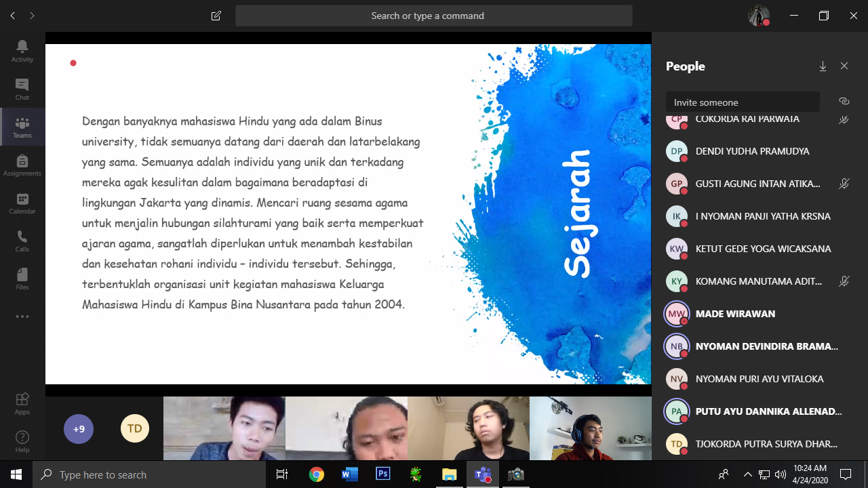Click the muted mic icon for Komang Manutama
Viewport: 868px width, 488px height.
pyautogui.click(x=844, y=281)
